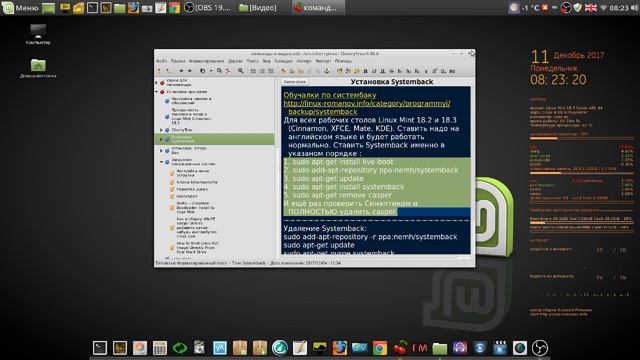Image resolution: width=640 pixels, height=360 pixels.
Task: Click 'Удаление Systemback:' text line
Action: (x=324, y=228)
